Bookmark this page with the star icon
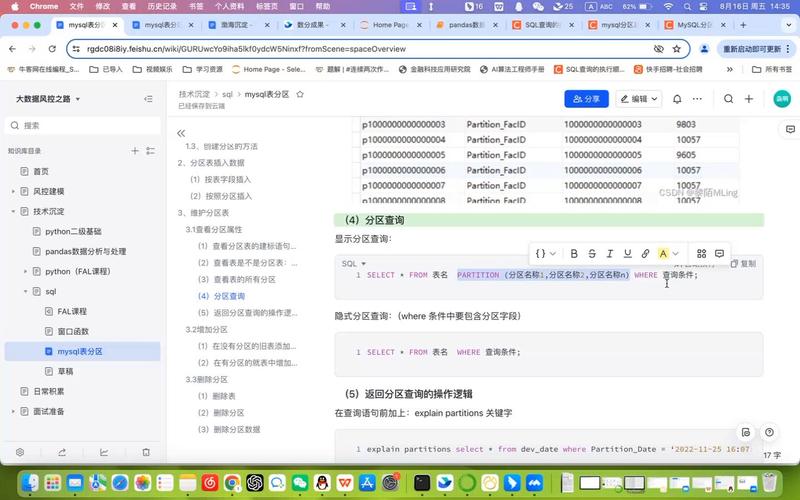This screenshot has height=500, width=800. pyautogui.click(x=677, y=49)
